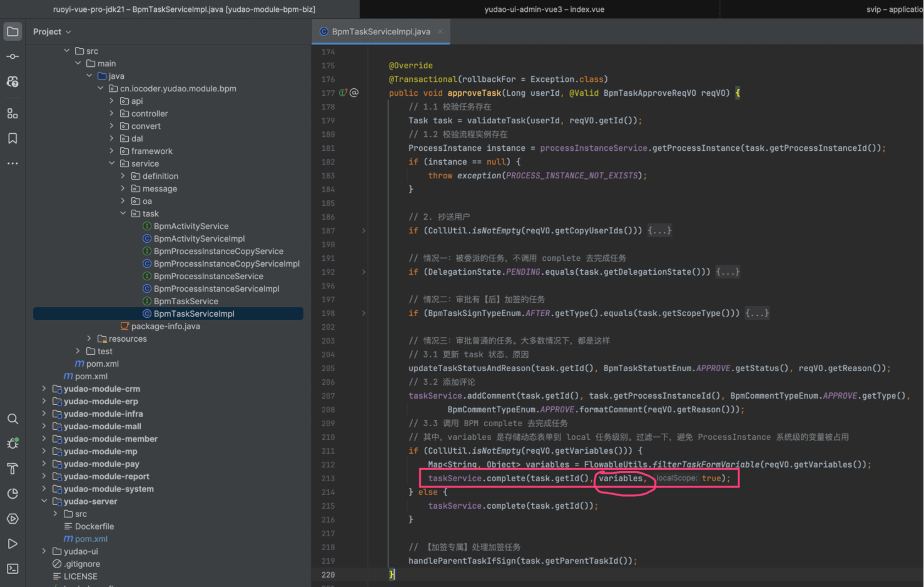
Task: Close the BpmTaskServiceImpl.java editor tab
Action: (440, 31)
